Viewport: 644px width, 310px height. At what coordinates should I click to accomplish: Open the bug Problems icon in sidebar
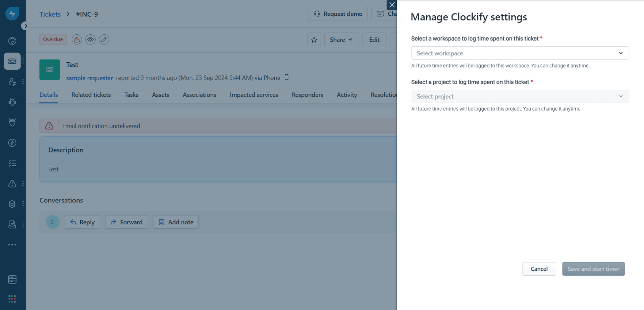[x=12, y=102]
